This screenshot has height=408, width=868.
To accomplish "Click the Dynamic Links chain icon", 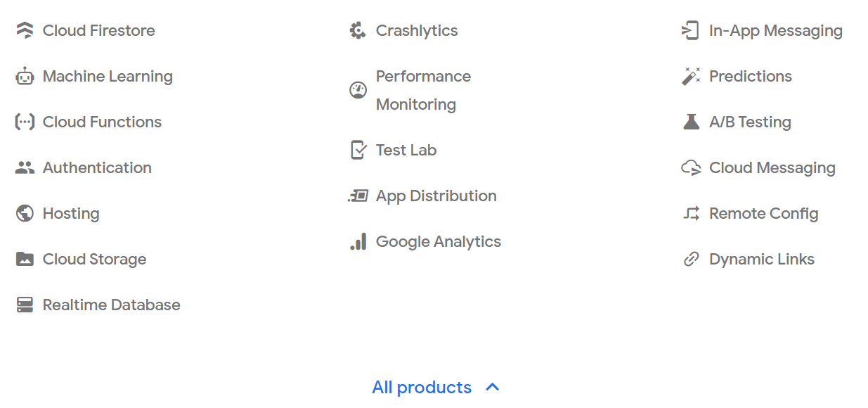I will coord(692,259).
